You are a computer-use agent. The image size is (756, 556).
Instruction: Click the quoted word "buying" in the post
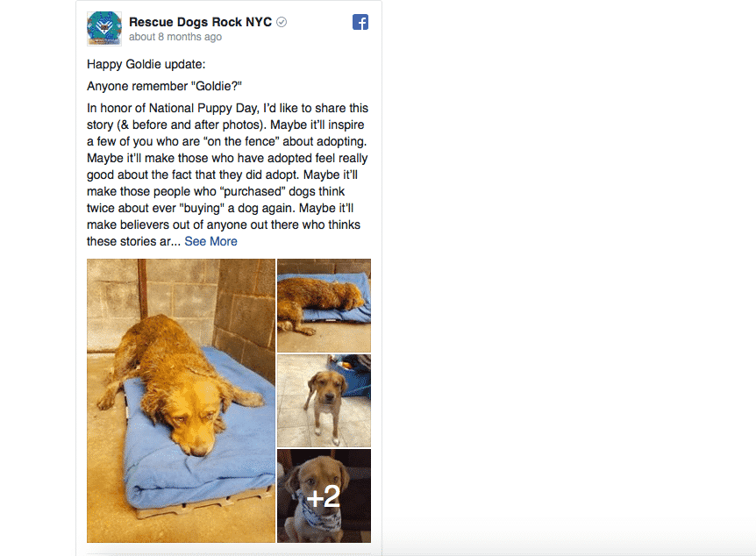point(202,209)
